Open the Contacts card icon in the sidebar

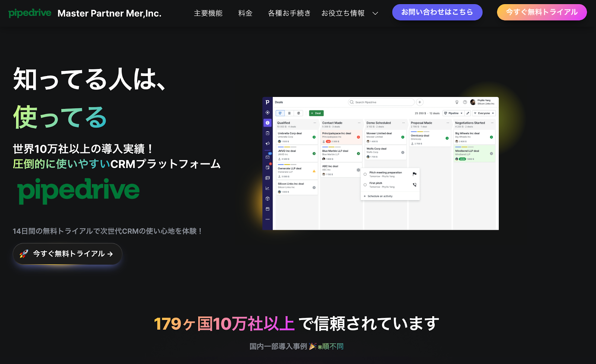click(267, 178)
